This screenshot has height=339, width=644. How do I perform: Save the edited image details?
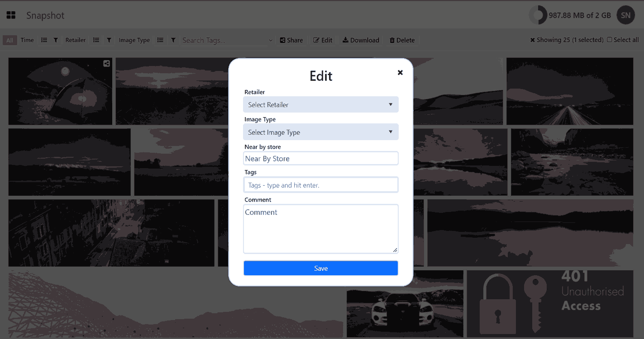pyautogui.click(x=321, y=268)
